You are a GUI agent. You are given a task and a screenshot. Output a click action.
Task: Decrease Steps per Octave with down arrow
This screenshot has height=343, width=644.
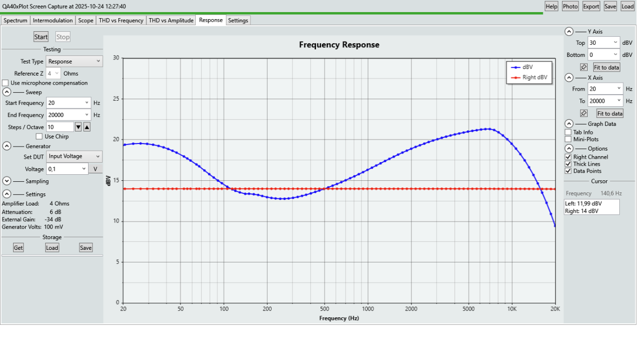(78, 127)
